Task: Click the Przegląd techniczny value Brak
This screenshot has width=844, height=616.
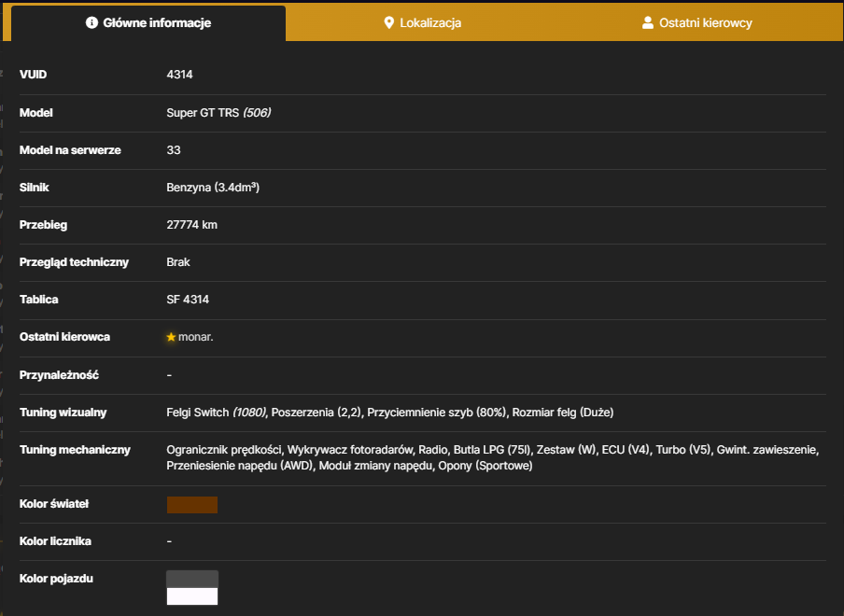Action: tap(178, 262)
